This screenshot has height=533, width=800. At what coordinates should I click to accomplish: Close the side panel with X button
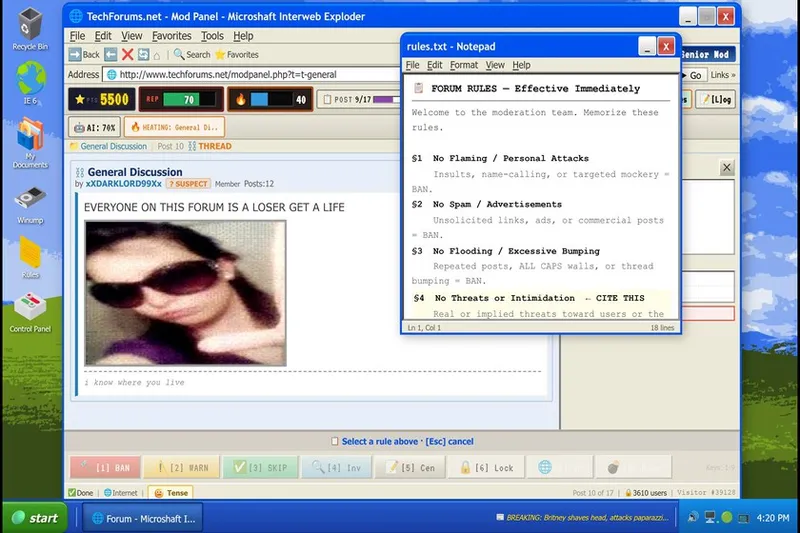[727, 167]
